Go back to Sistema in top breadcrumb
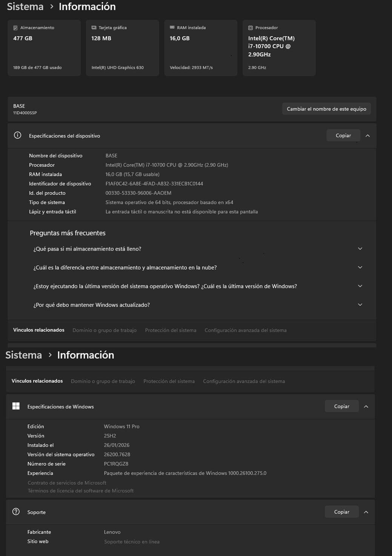This screenshot has height=556, width=392. [x=25, y=6]
